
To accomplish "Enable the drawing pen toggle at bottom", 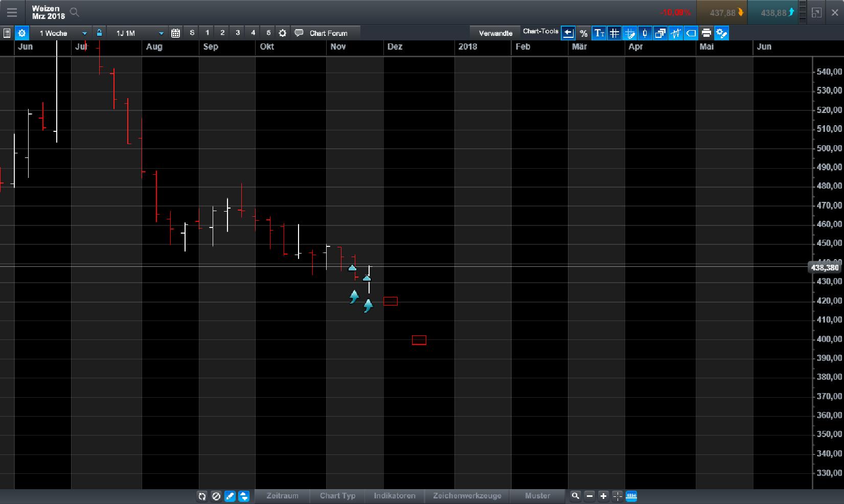I will point(230,496).
